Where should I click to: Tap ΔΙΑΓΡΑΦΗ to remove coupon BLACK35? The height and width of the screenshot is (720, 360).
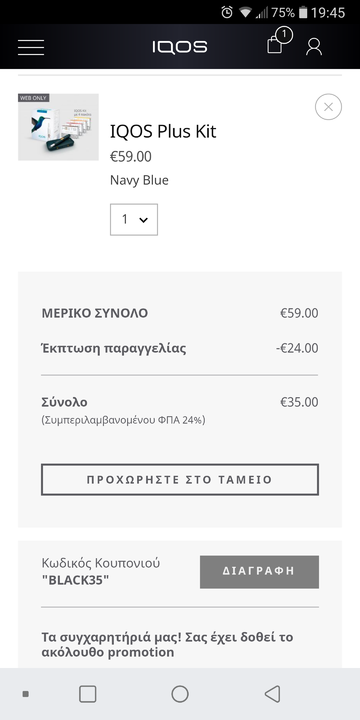(x=259, y=572)
